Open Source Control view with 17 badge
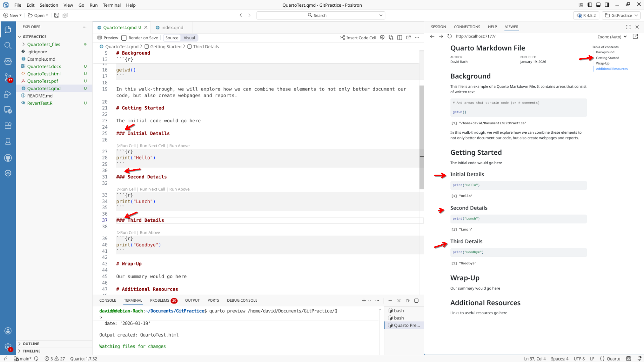This screenshot has height=362, width=644. coord(8,77)
